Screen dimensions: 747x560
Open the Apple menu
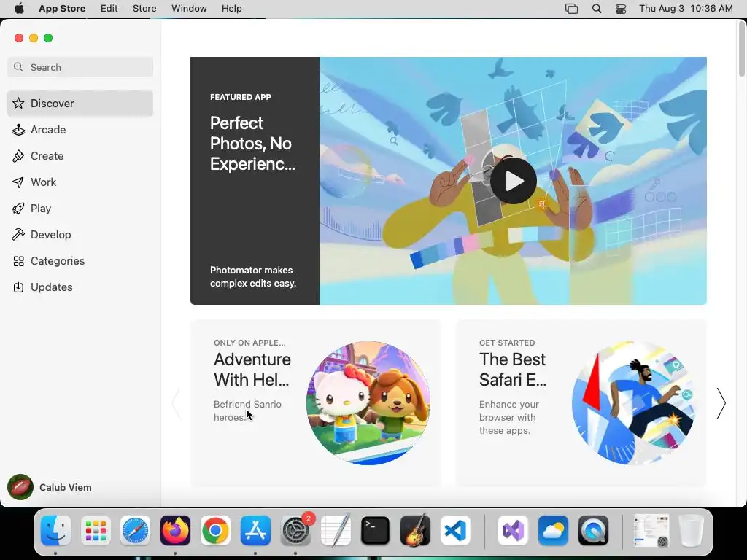[x=19, y=9]
